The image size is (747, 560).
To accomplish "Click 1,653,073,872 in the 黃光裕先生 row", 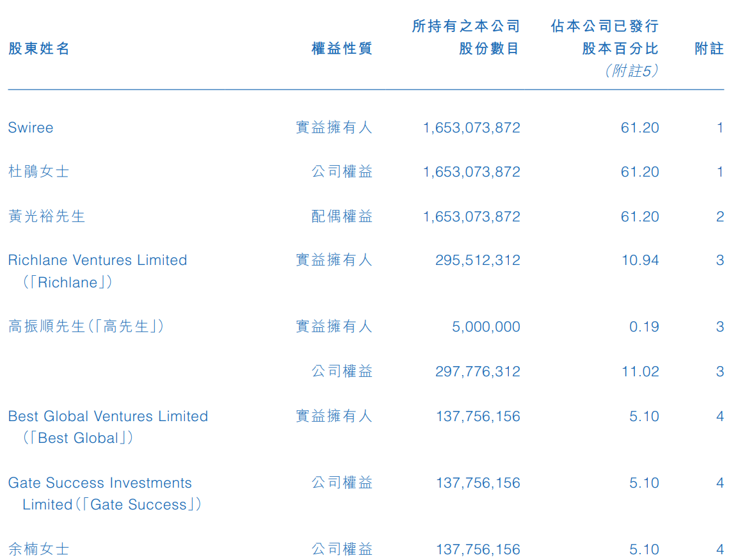I will pos(472,217).
